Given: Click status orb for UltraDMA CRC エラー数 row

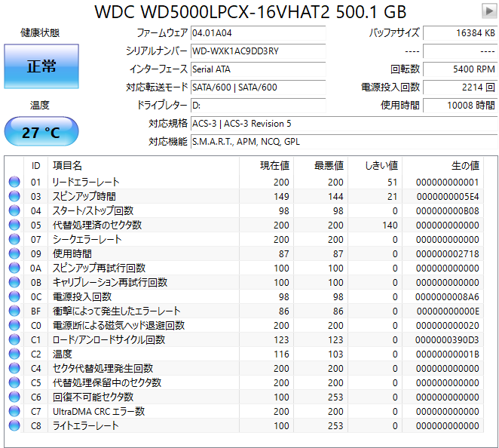Looking at the screenshot, I should [x=14, y=411].
